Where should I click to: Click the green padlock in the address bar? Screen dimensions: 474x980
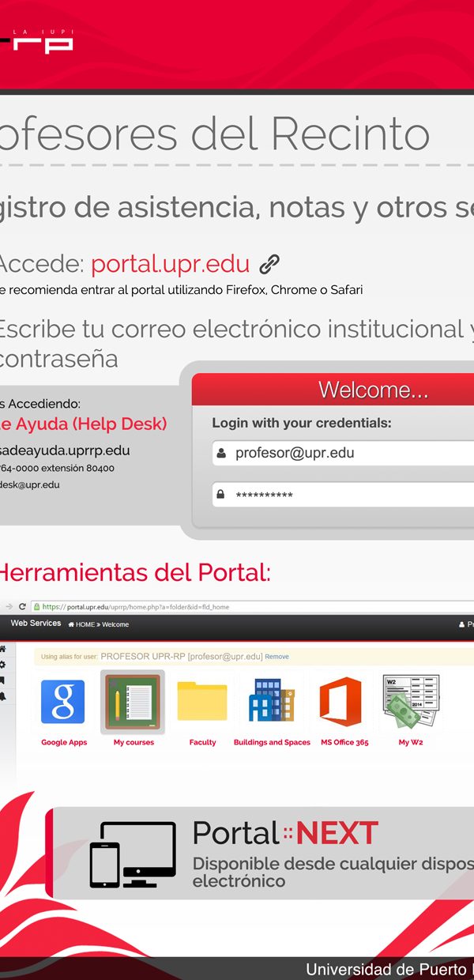pyautogui.click(x=36, y=607)
